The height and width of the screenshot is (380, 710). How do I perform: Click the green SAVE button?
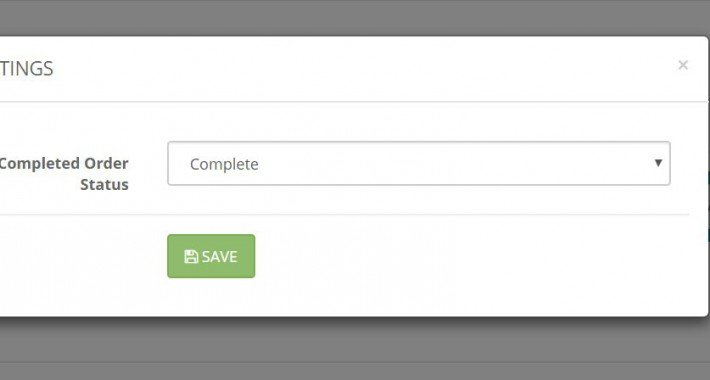[211, 256]
